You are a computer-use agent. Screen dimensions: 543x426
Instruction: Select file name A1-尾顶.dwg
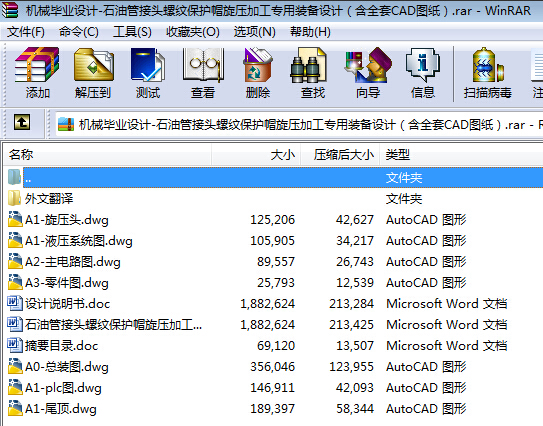61,409
